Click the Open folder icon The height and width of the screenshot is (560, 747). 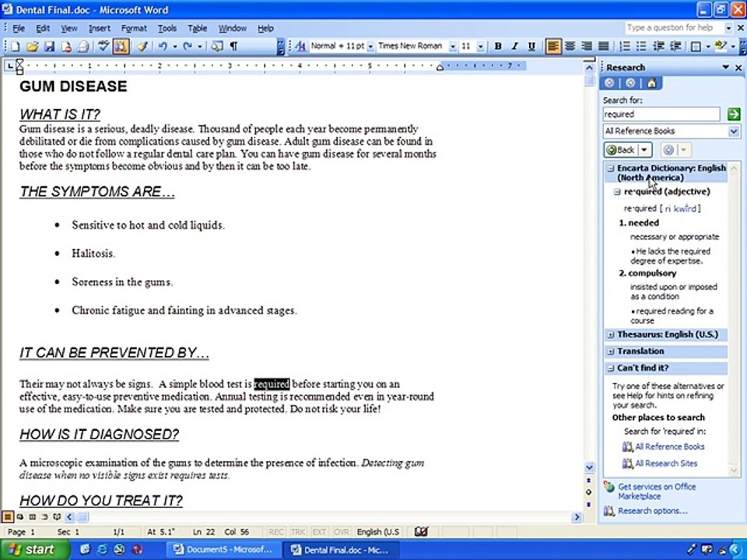pyautogui.click(x=32, y=46)
